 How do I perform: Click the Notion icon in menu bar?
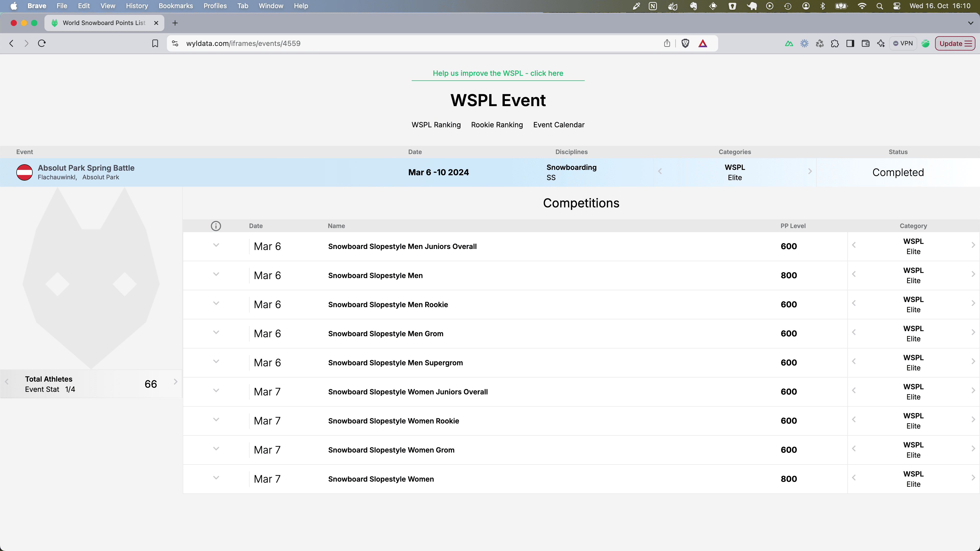[653, 6]
